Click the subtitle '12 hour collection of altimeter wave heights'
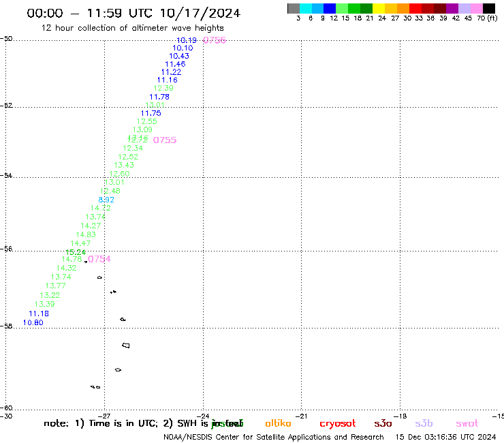 (132, 28)
